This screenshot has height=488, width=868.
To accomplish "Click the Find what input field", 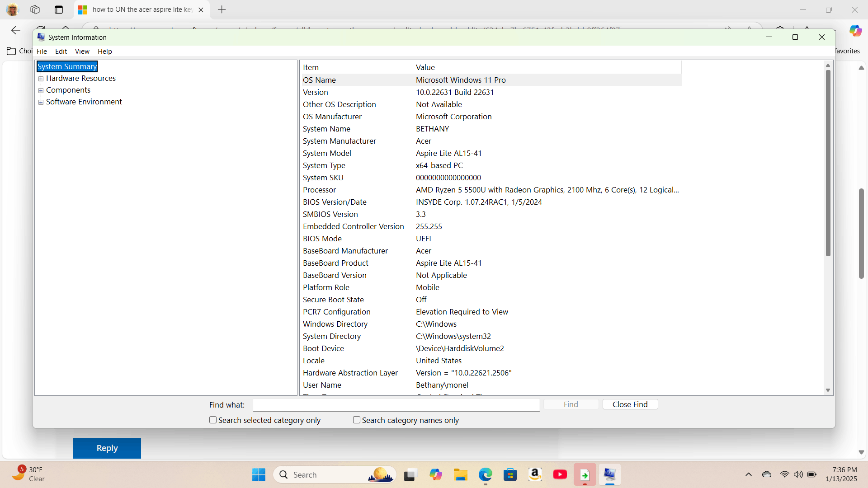I will pos(396,405).
